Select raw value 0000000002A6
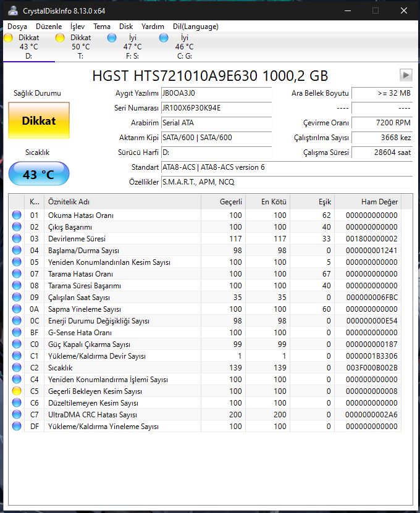 371,414
